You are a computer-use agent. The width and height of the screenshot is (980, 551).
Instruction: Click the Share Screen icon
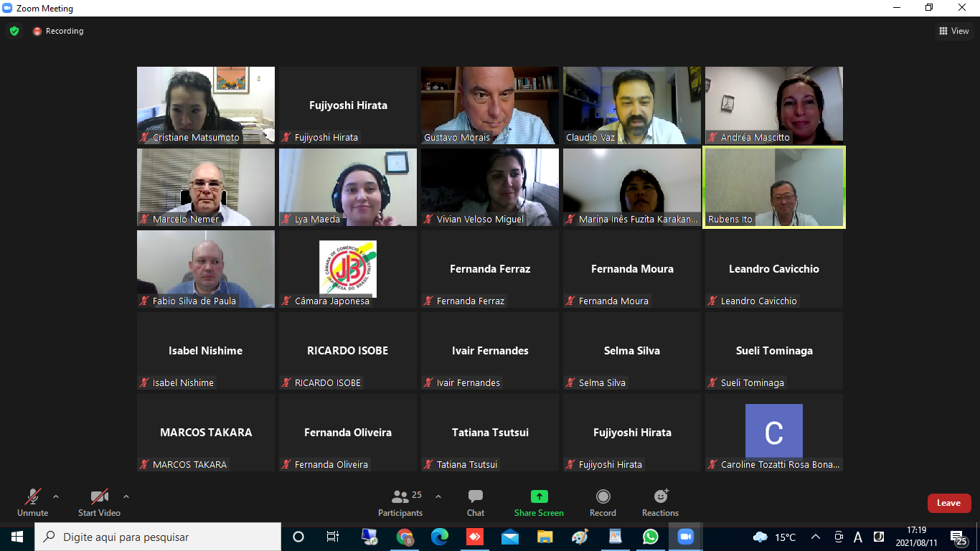539,497
